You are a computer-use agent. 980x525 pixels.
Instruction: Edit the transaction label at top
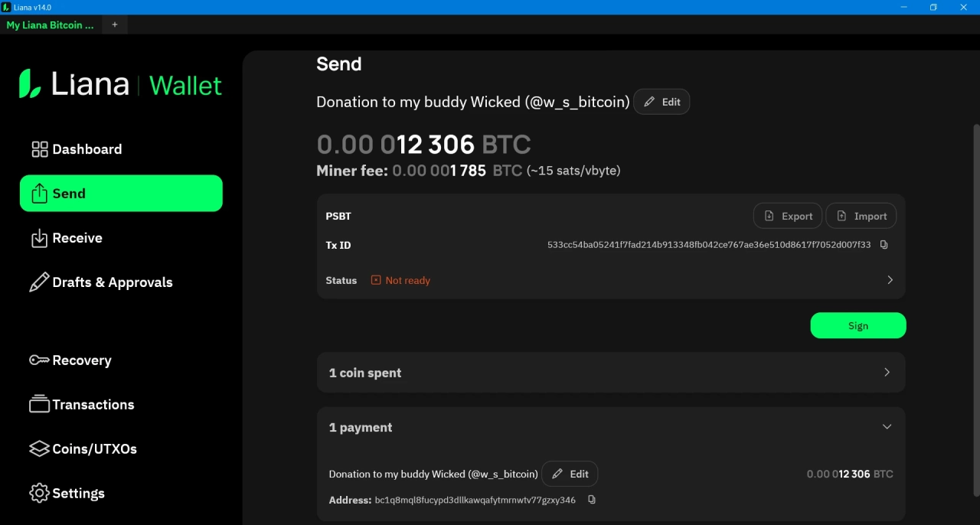pos(661,102)
